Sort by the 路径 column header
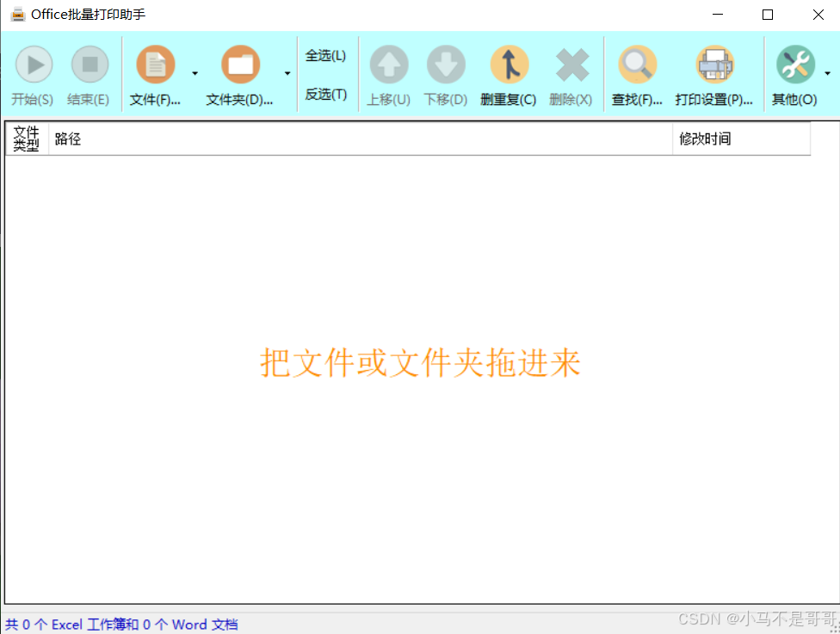This screenshot has height=634, width=840. 361,139
